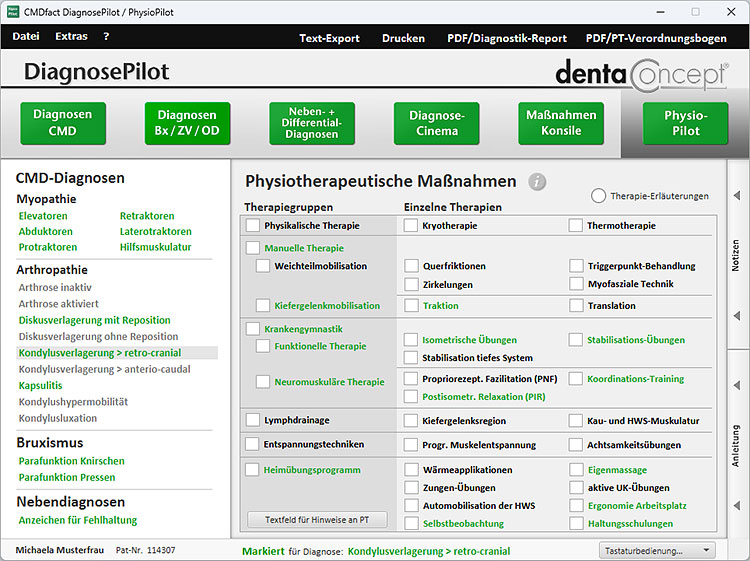
Task: Tick the Isometrische Übungen checkbox
Action: tap(410, 340)
